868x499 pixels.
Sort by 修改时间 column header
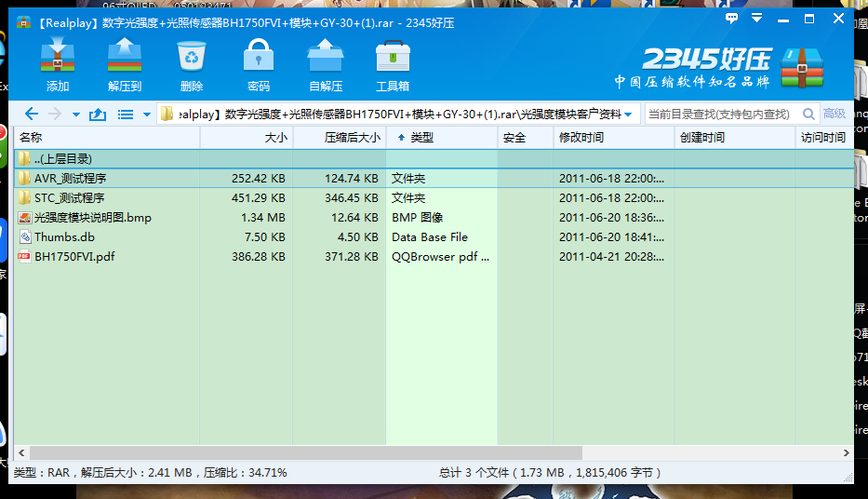coord(613,138)
